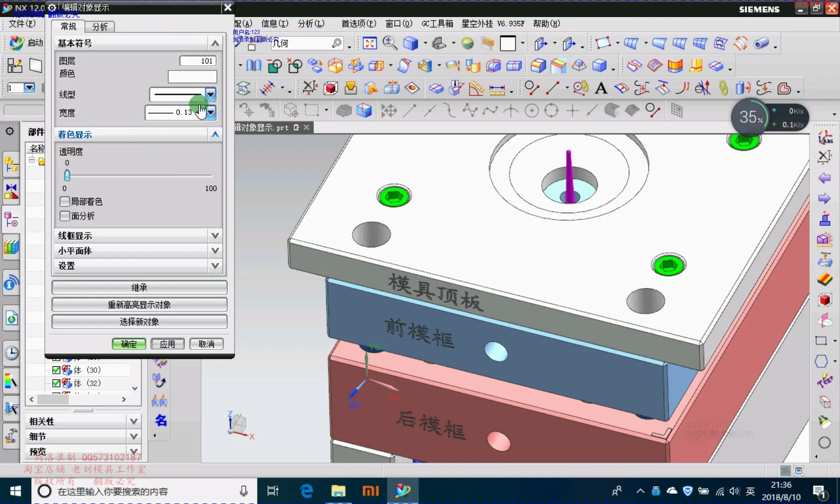Open Microsoft Edge from the taskbar
The width and height of the screenshot is (840, 504).
pyautogui.click(x=307, y=491)
